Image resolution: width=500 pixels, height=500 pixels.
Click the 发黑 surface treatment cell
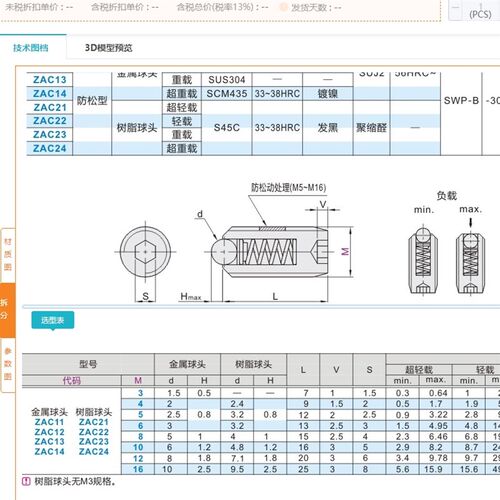click(328, 128)
